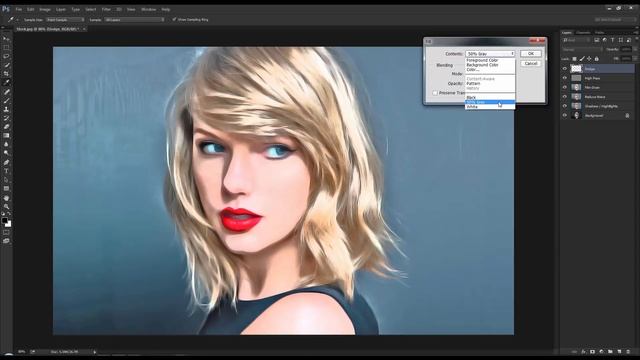Open the layer blend mode dropdown
The image size is (640, 360).
(x=582, y=49)
